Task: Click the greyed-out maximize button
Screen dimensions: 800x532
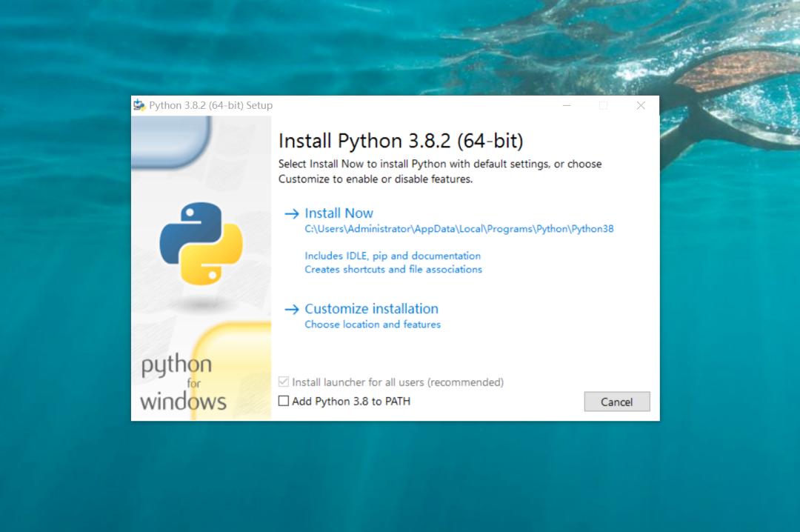Action: [603, 105]
